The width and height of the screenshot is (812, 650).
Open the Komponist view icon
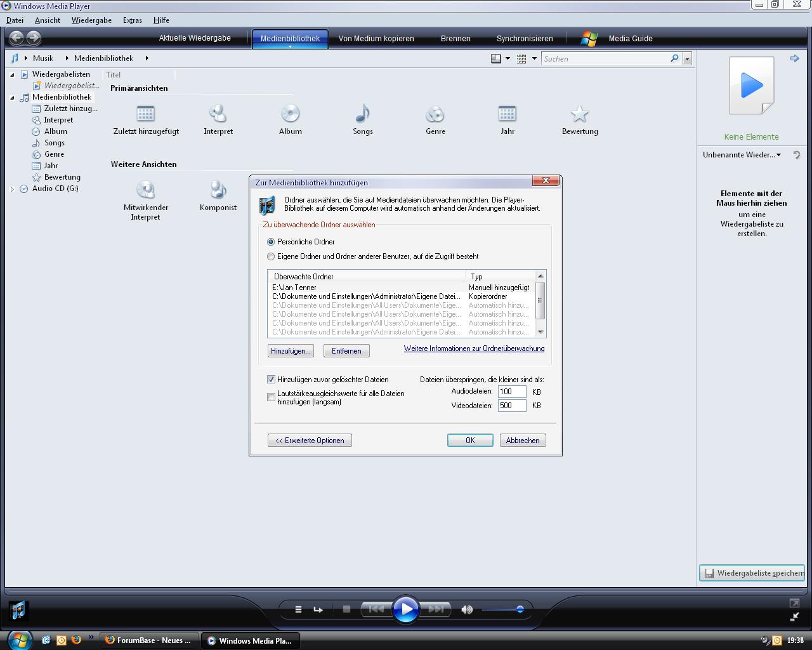point(218,190)
